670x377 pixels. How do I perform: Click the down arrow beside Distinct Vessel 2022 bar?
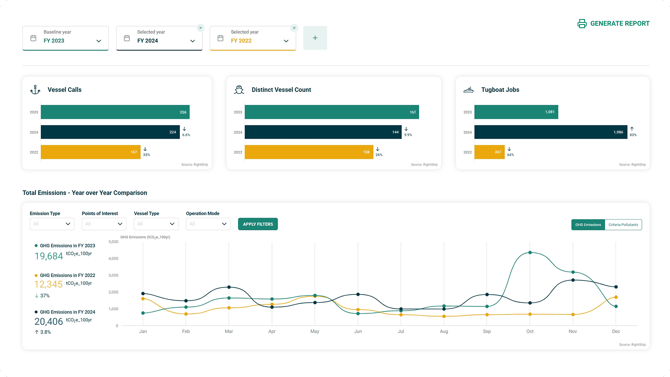[x=378, y=149]
